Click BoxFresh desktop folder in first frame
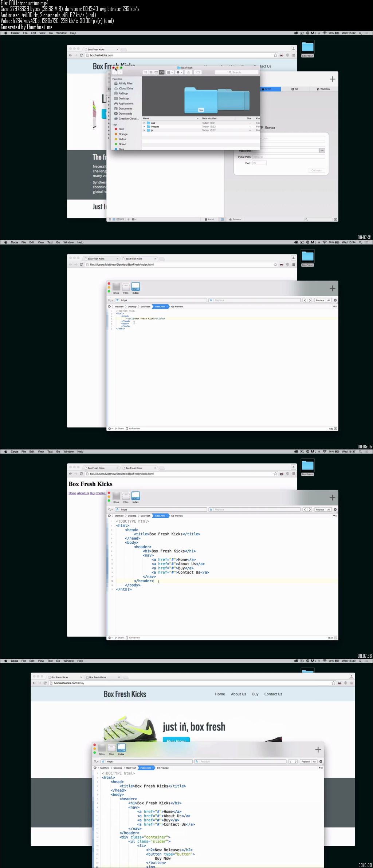The height and width of the screenshot is (868, 373). pyautogui.click(x=307, y=48)
